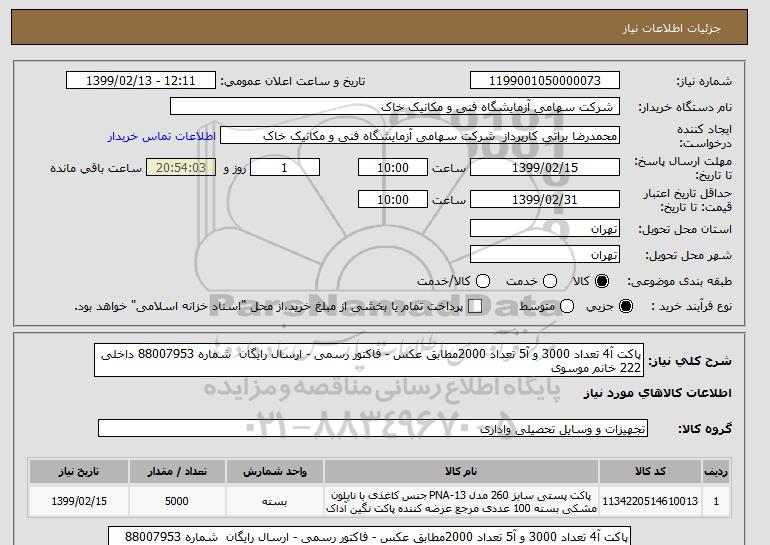Open the اطلاعات تماس خریدار link
The width and height of the screenshot is (770, 545).
pos(162,136)
